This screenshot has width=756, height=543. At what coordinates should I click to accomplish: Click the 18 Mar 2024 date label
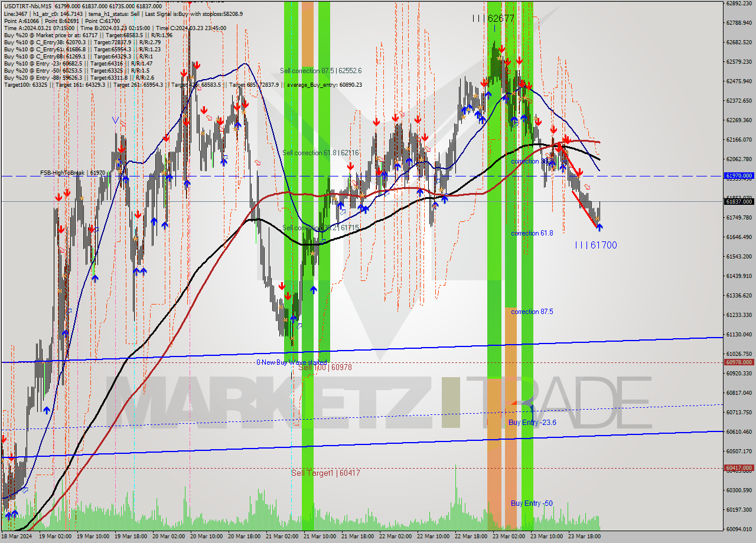click(17, 537)
